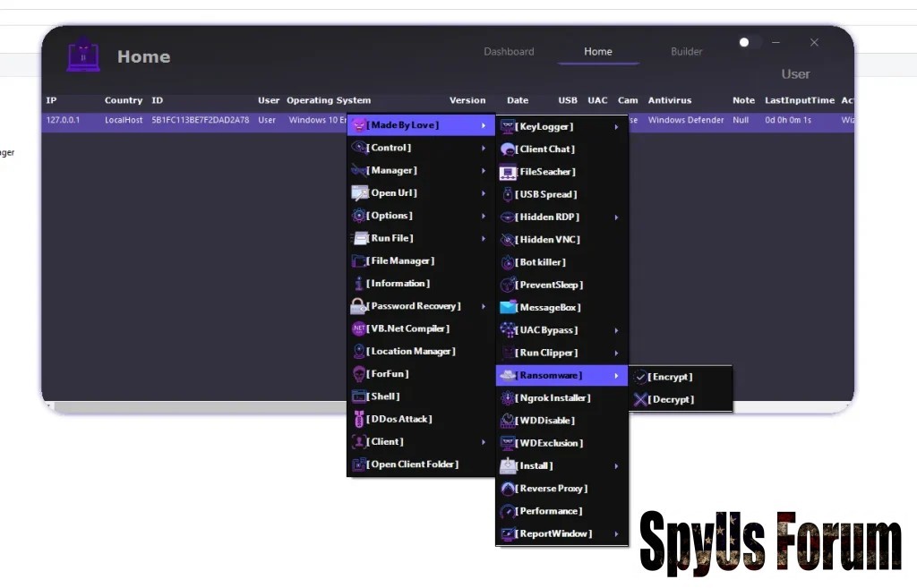Click the Information icon in the menu
The height and width of the screenshot is (588, 917).
(x=359, y=284)
